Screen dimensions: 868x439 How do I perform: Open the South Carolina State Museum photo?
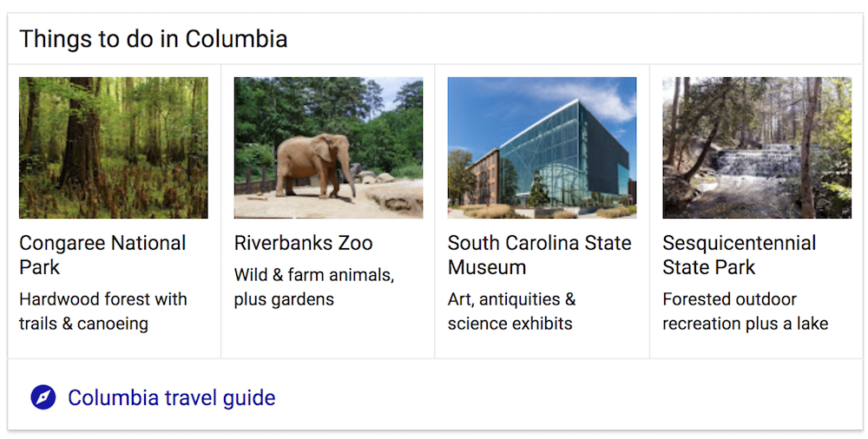tap(542, 147)
